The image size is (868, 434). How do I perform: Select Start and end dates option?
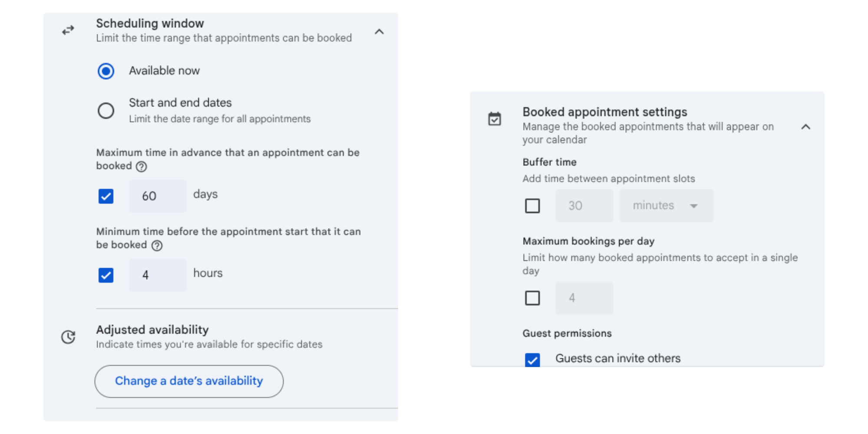point(105,111)
